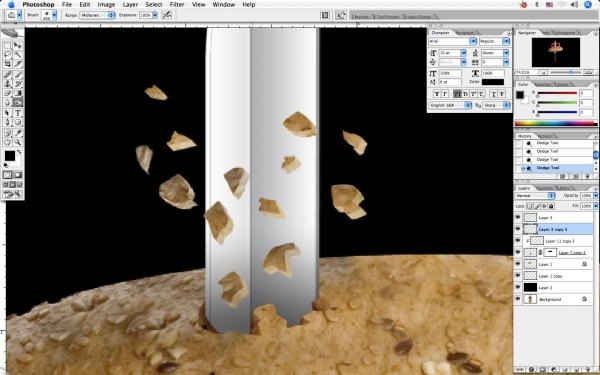The width and height of the screenshot is (600, 375).
Task: Open the English: USA language dropdown
Action: coord(450,105)
